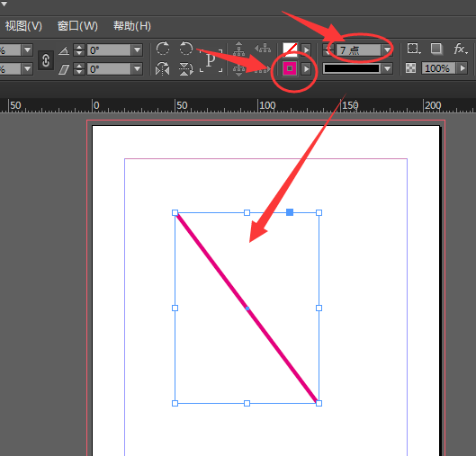
Task: Click the fill swatch set to none
Action: [290, 49]
